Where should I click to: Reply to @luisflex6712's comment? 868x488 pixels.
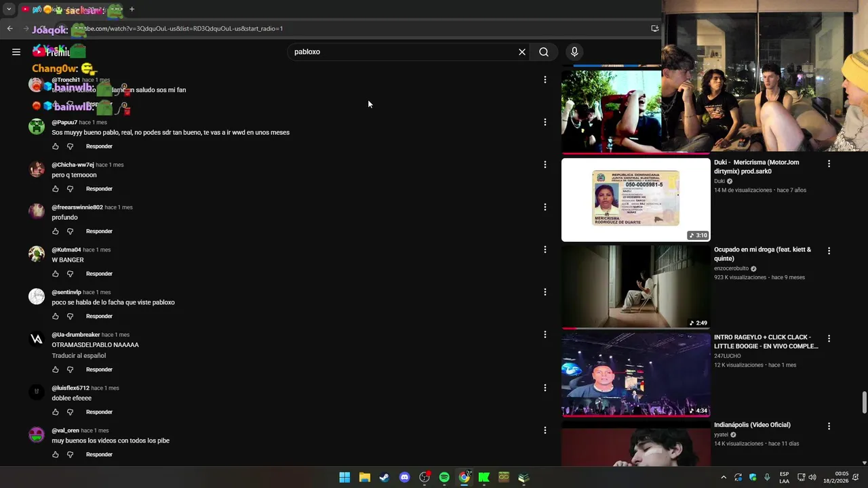[x=99, y=412]
